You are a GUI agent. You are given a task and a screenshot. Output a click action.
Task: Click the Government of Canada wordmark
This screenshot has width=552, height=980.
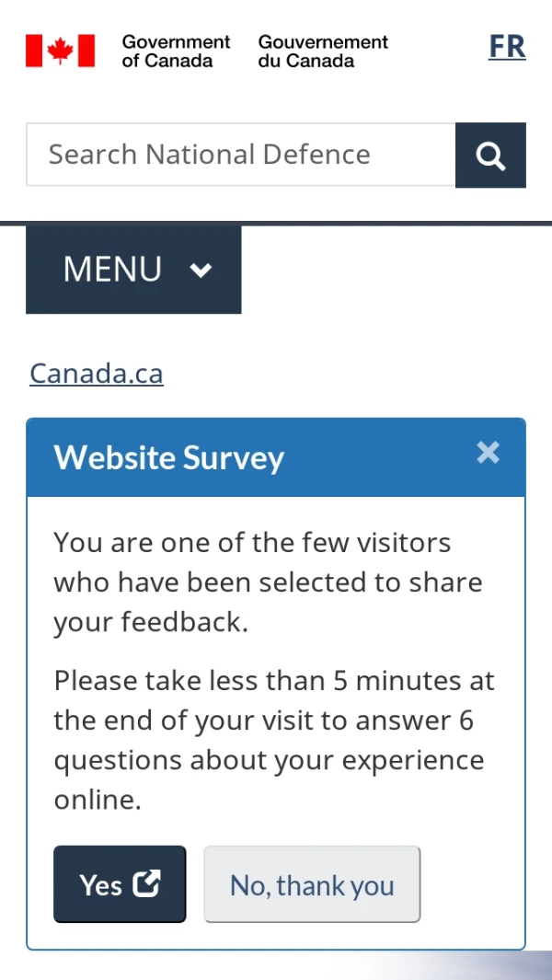tap(176, 52)
